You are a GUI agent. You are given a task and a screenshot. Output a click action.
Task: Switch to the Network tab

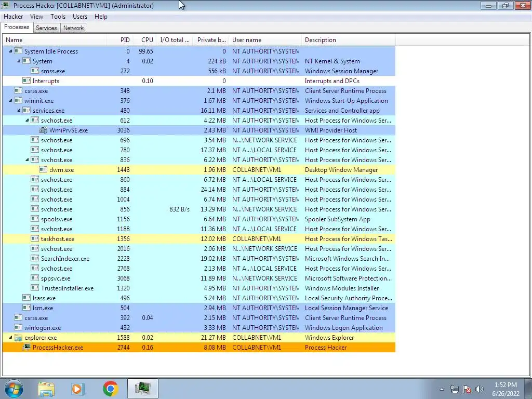click(x=73, y=28)
